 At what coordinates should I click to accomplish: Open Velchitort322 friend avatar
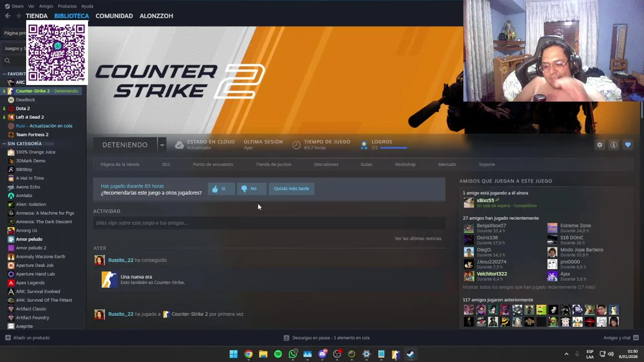point(468,276)
